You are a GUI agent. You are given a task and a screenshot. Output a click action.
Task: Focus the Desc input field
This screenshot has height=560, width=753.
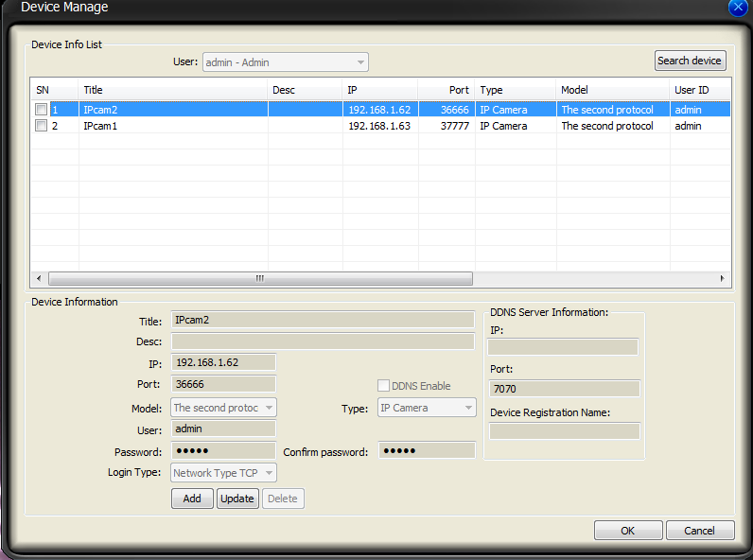[323, 341]
